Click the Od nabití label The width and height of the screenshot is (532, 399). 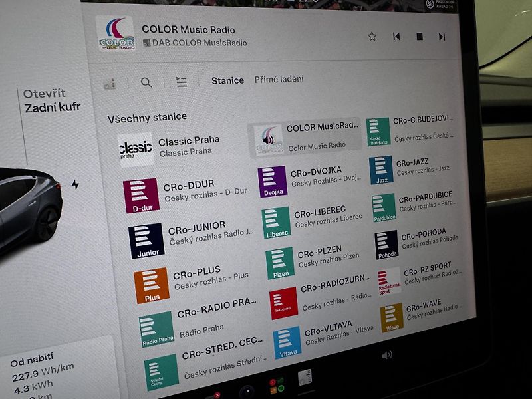(31, 360)
